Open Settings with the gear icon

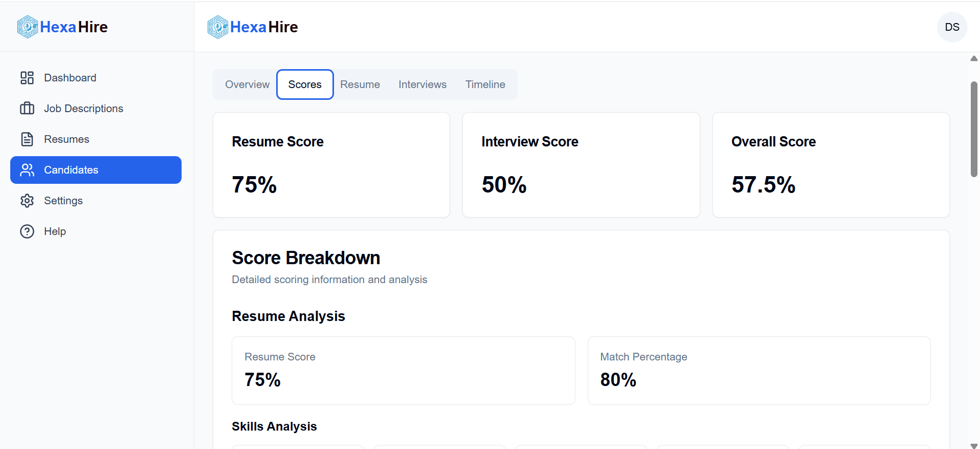pos(27,200)
